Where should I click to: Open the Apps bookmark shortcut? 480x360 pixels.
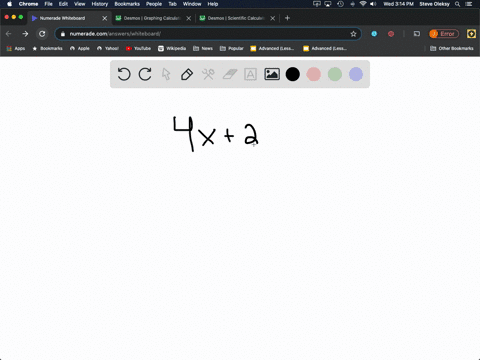16,48
